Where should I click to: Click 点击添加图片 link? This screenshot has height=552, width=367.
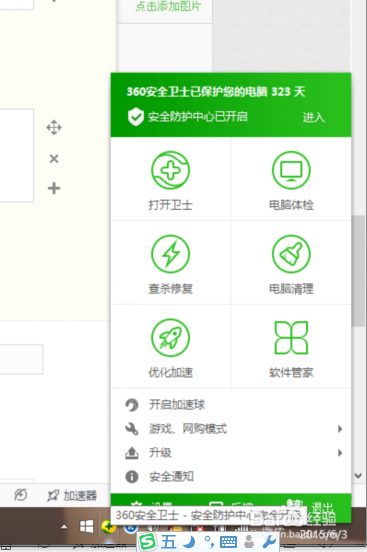(168, 6)
